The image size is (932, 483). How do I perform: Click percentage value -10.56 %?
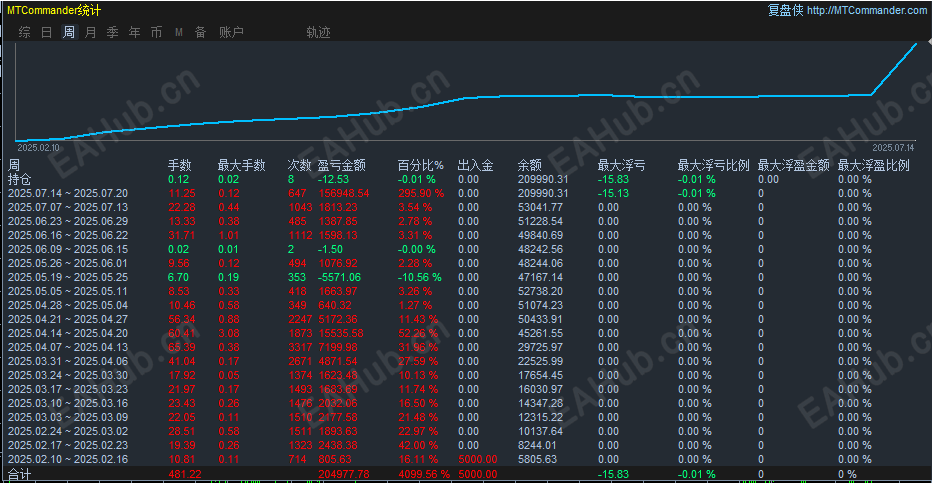click(x=420, y=277)
